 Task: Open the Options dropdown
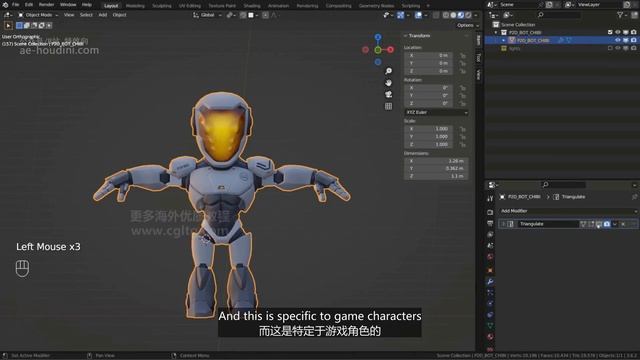click(x=468, y=25)
